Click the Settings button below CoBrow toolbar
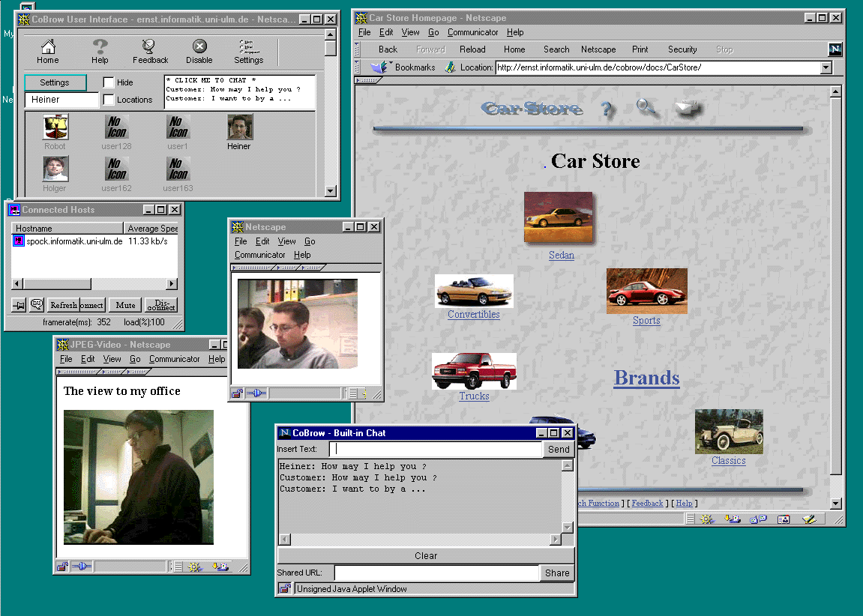 (55, 82)
